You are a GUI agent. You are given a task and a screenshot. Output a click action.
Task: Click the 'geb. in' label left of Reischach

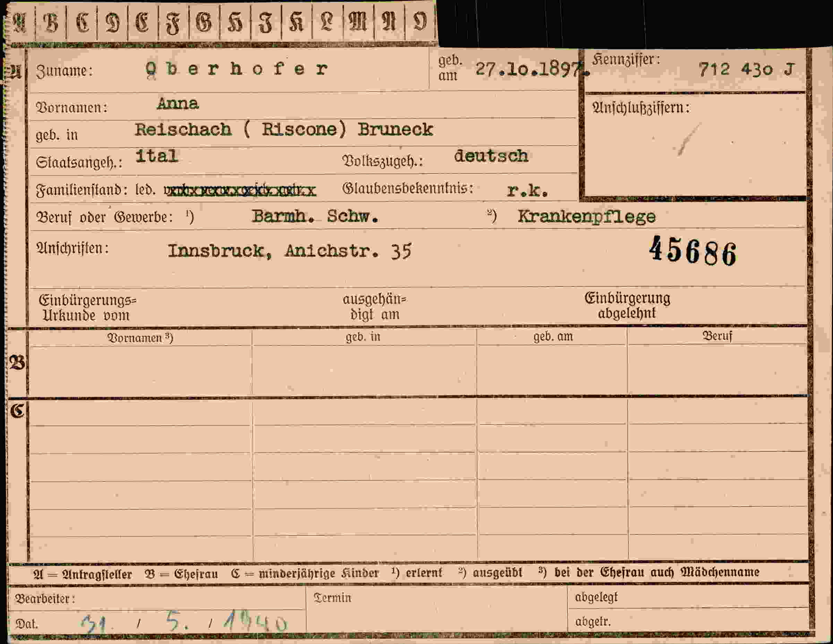pos(57,135)
